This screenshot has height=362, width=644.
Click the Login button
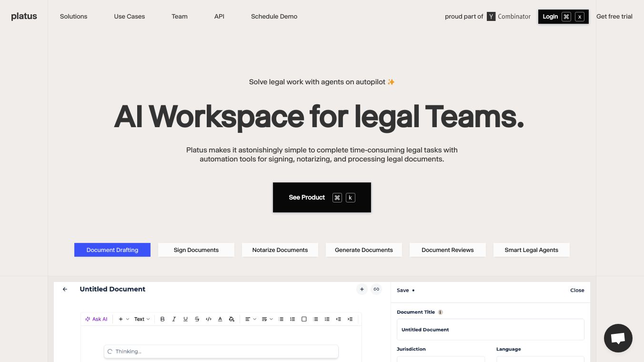(x=563, y=17)
